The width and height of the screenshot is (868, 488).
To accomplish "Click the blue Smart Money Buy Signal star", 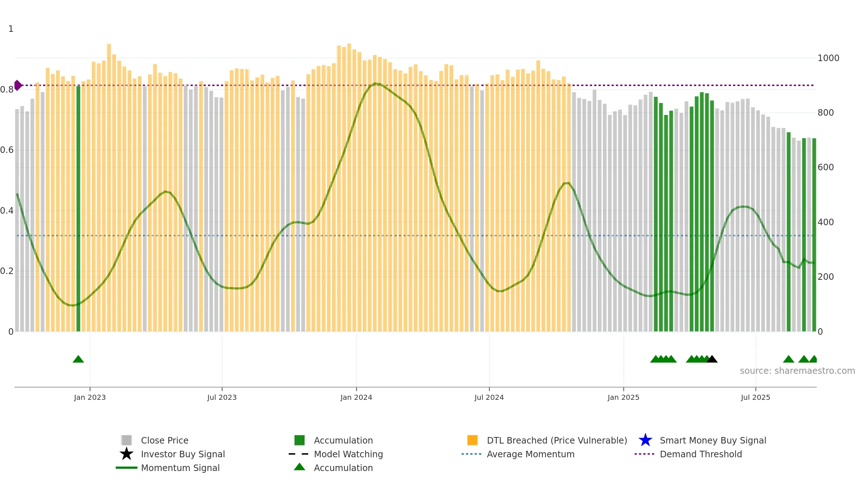I will (645, 440).
